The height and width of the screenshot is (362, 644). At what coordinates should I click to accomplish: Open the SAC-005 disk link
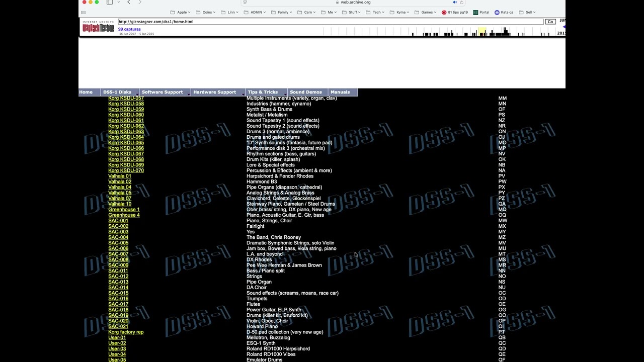tap(118, 243)
